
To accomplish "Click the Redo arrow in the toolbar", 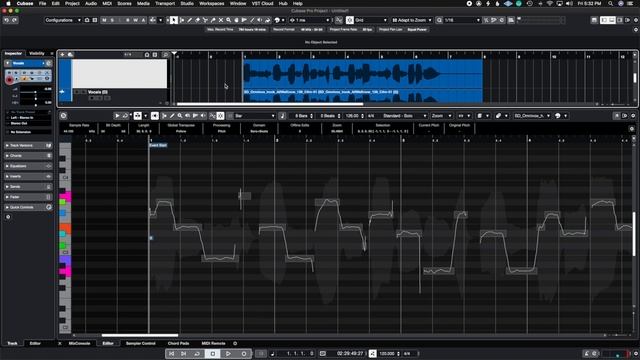I will click(x=15, y=20).
